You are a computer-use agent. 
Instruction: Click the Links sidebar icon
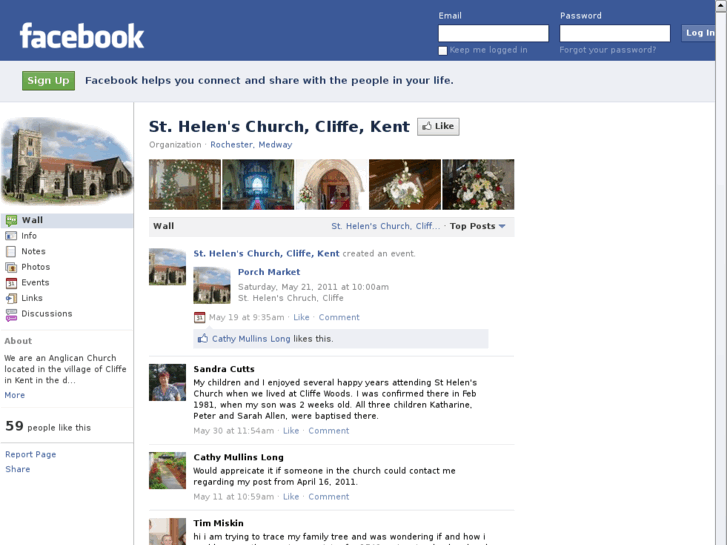pyautogui.click(x=11, y=298)
